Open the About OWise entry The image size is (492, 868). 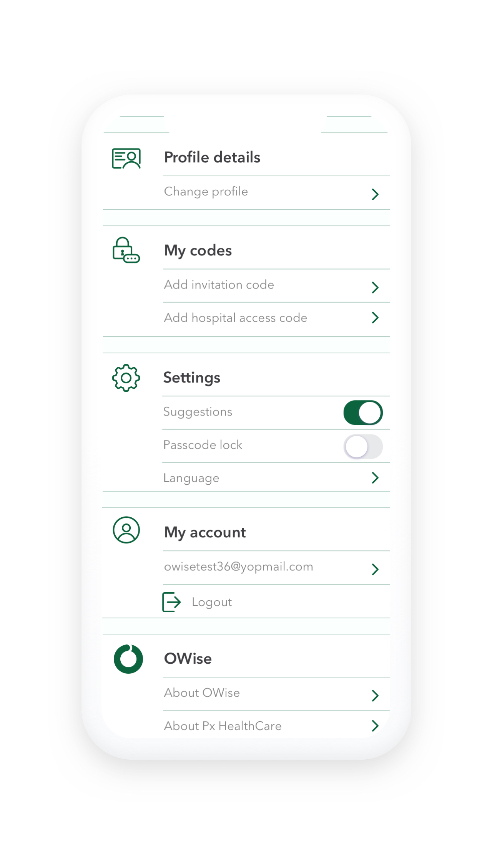[276, 694]
